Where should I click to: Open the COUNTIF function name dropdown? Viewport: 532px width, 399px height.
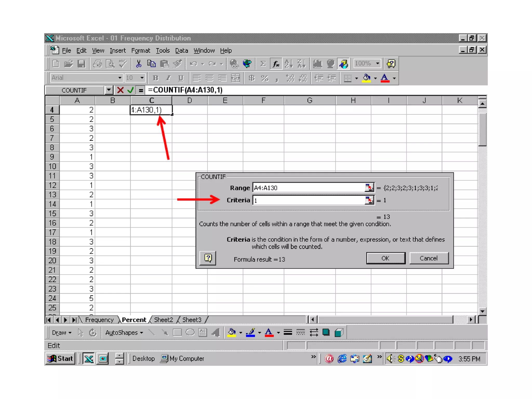click(x=109, y=90)
